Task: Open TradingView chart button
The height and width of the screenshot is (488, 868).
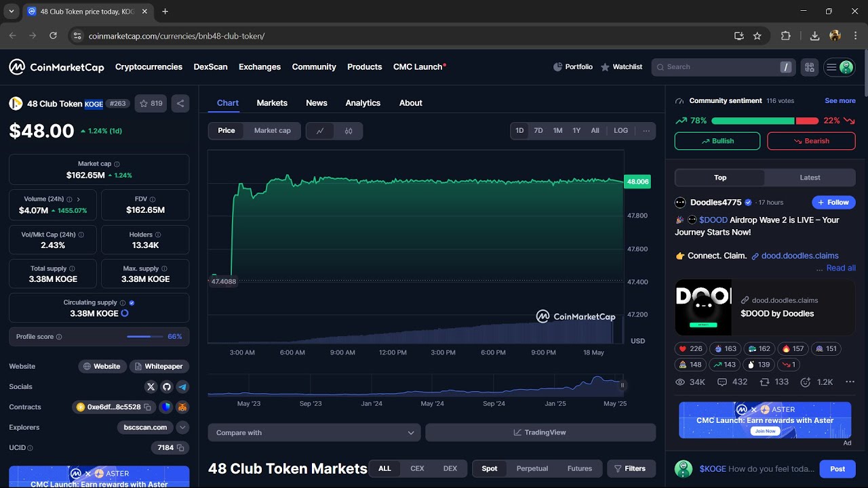Action: (540, 432)
